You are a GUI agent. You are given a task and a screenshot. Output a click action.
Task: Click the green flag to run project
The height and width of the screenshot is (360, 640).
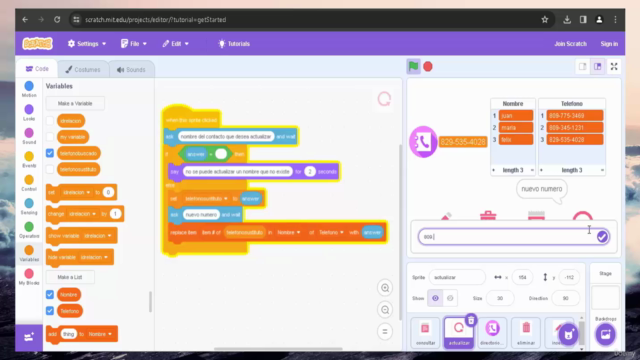413,66
